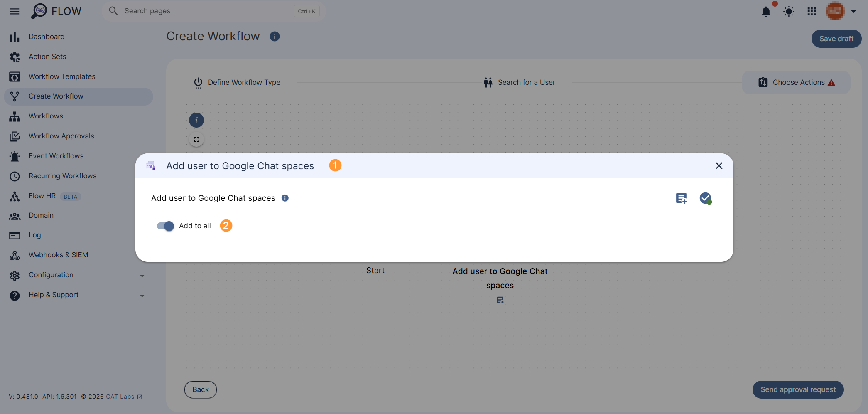
Task: Select the Add user to Google Chat spaces node
Action: coord(500,278)
